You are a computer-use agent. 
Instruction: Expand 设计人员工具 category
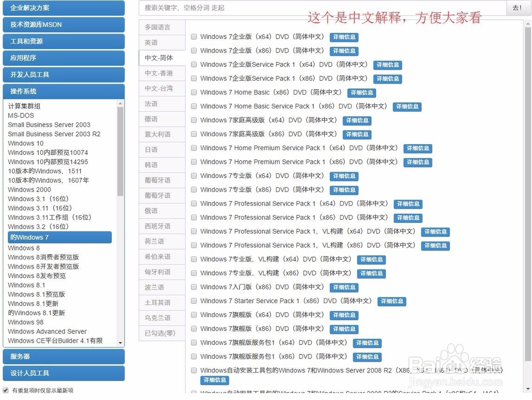(64, 373)
